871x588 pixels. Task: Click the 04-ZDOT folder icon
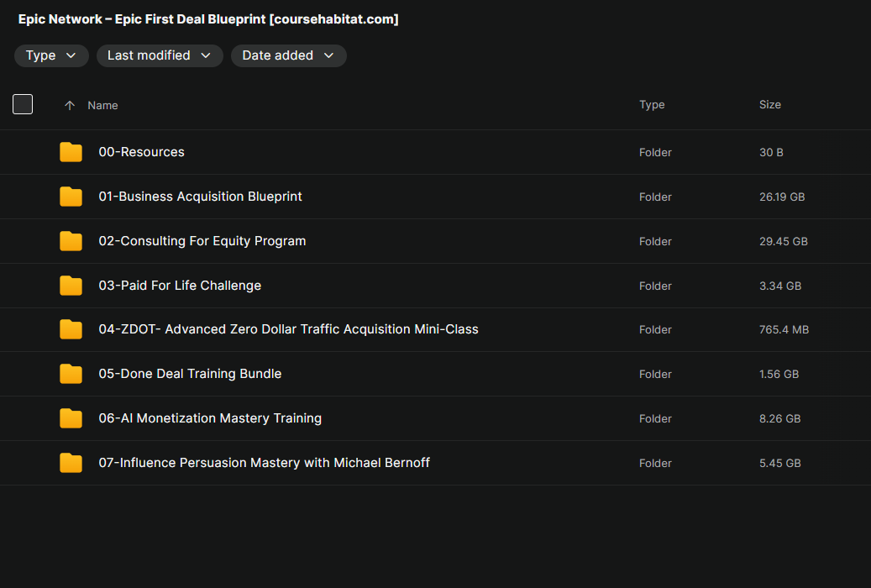click(x=71, y=329)
